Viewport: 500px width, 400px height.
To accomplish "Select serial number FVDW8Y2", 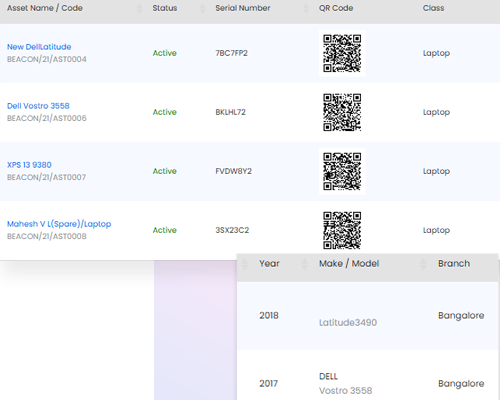I will point(233,171).
